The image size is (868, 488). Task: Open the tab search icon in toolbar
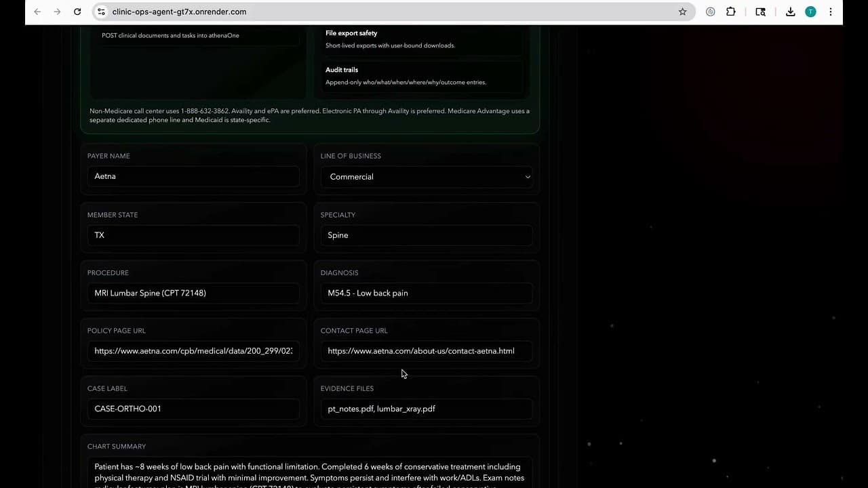click(760, 12)
